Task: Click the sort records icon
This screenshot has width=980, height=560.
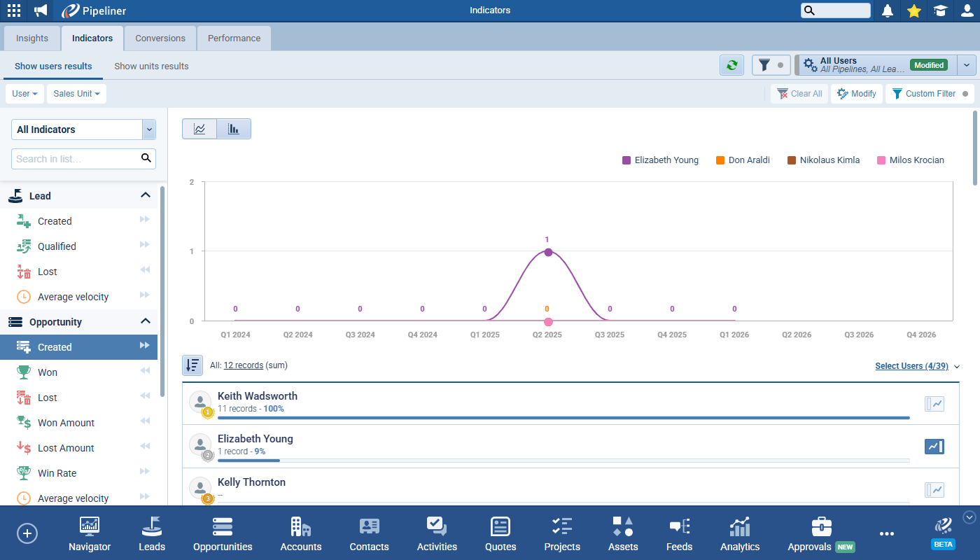Action: coord(192,365)
